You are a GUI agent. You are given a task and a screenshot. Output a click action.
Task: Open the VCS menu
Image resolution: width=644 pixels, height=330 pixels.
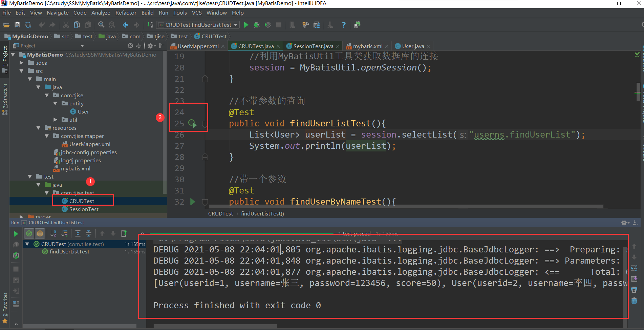(197, 13)
